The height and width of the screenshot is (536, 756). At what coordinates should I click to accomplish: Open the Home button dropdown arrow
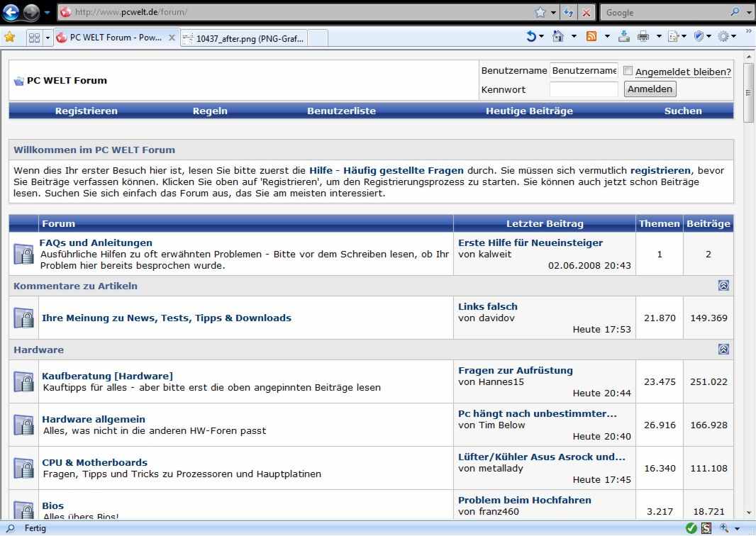(574, 36)
